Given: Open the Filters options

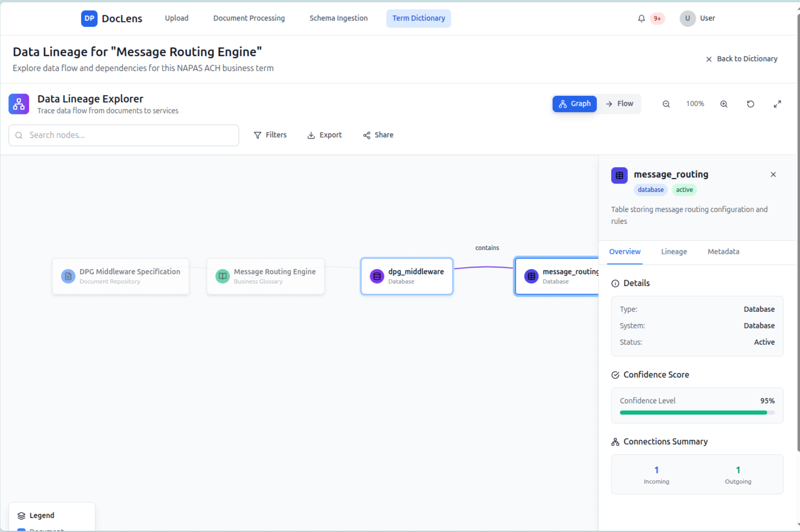Looking at the screenshot, I should (x=270, y=135).
